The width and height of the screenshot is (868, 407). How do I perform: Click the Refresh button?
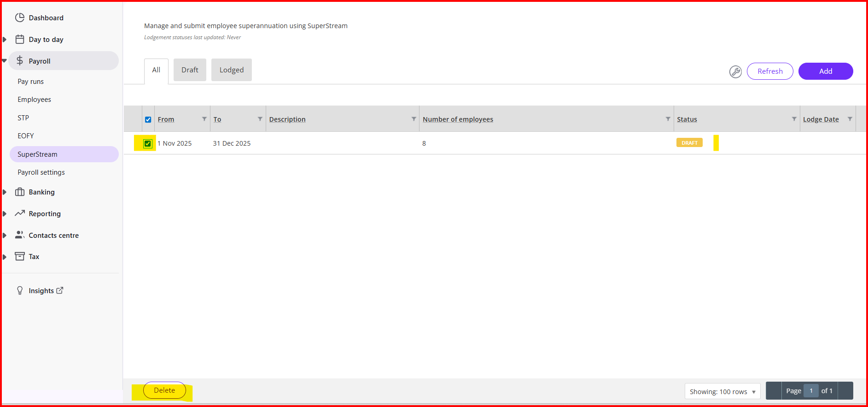click(x=770, y=71)
